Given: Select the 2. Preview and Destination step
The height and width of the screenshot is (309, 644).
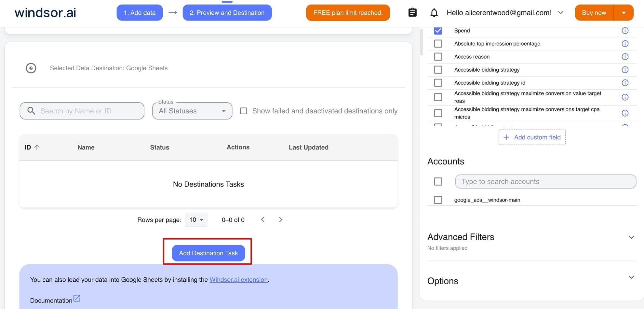Looking at the screenshot, I should pyautogui.click(x=227, y=12).
